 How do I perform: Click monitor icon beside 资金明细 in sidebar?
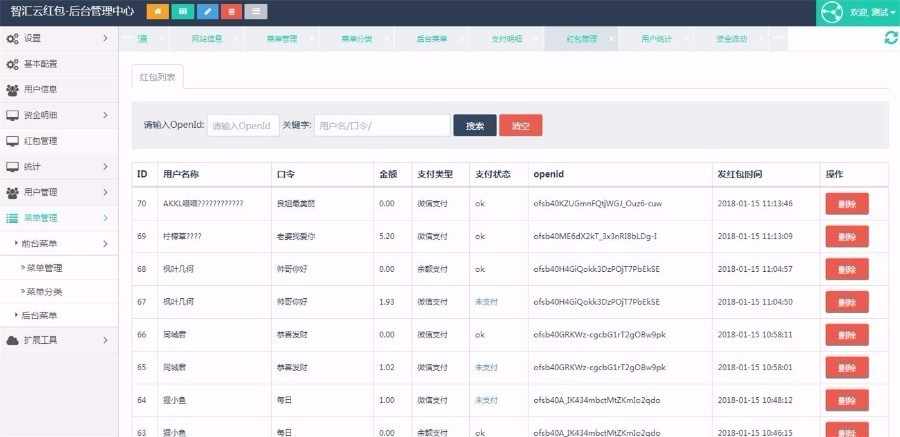pos(12,115)
